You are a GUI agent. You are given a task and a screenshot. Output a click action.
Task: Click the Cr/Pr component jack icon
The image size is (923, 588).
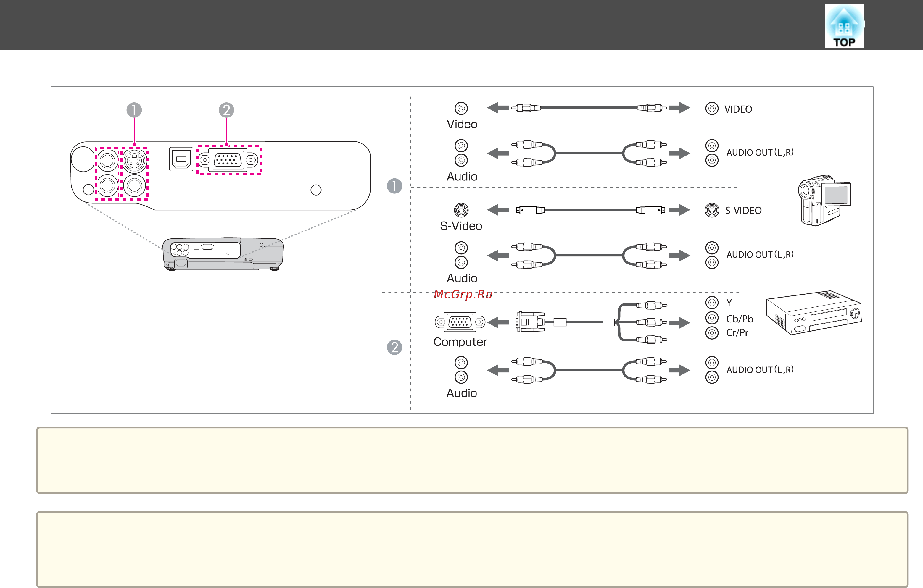(712, 332)
